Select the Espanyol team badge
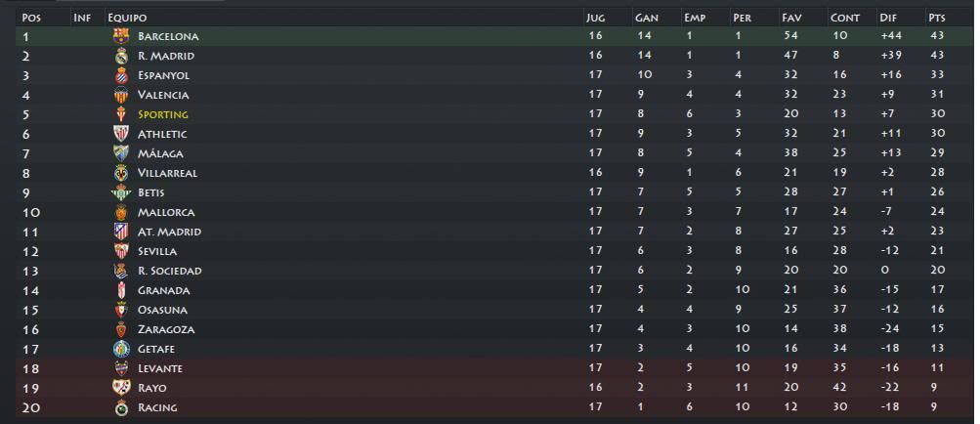 pos(120,75)
